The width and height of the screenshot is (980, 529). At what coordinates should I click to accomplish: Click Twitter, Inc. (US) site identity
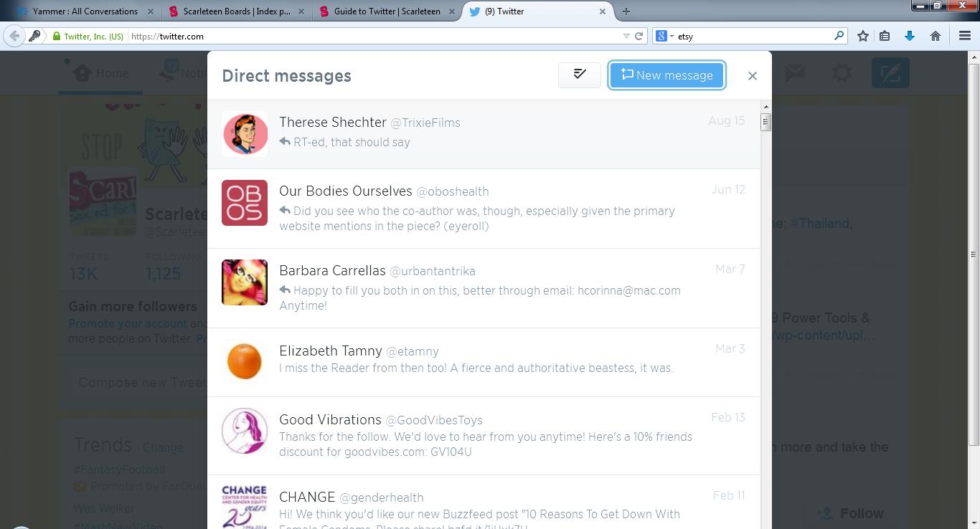coord(88,37)
